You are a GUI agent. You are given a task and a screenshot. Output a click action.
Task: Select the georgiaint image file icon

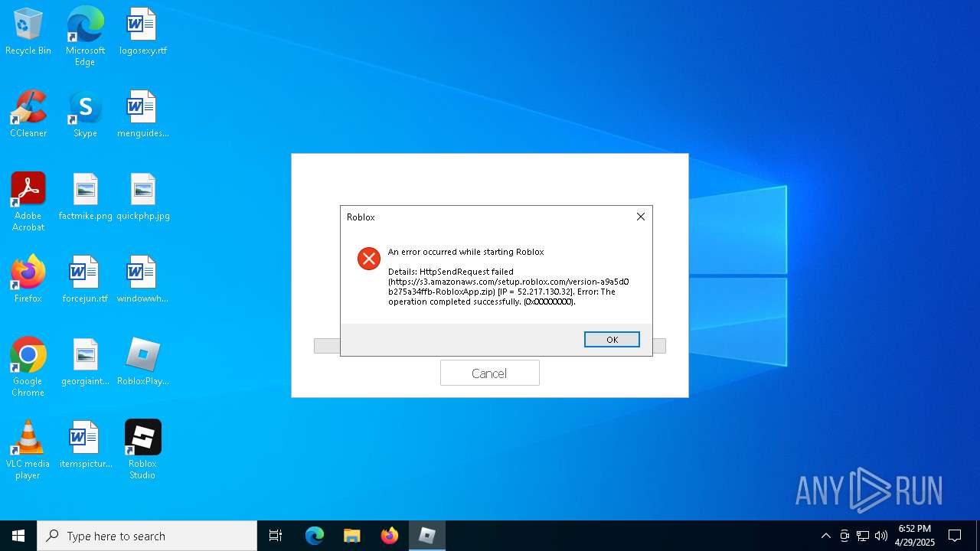[x=85, y=362]
